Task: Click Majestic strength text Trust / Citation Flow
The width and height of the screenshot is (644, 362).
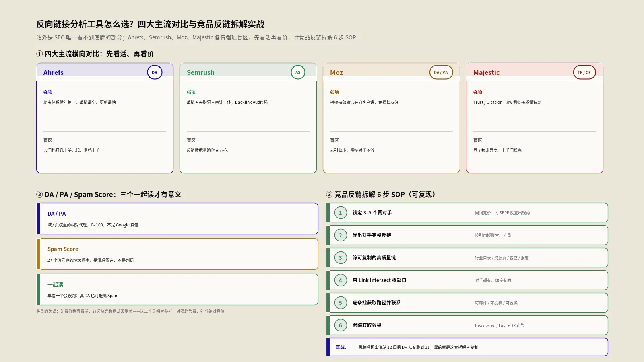Action: (x=507, y=102)
